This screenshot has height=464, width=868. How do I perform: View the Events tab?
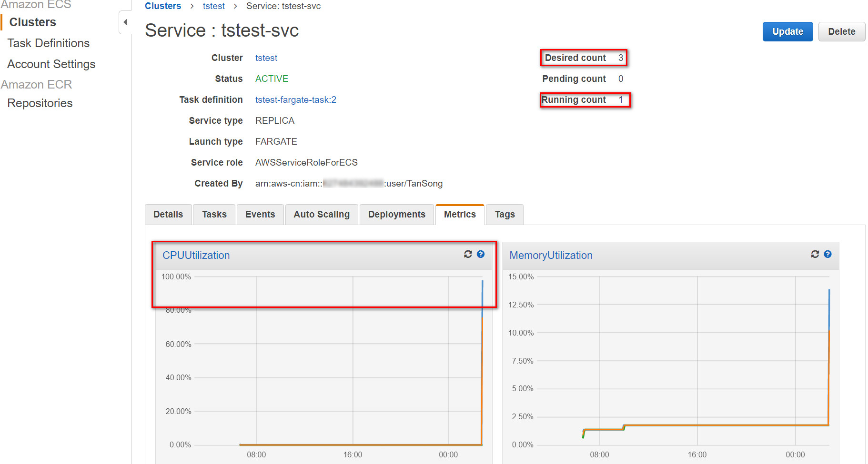260,215
